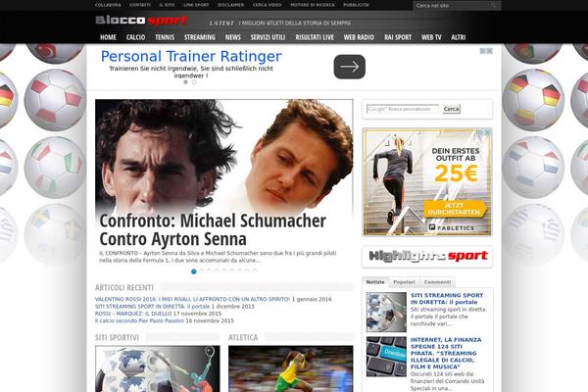Click the Personal Trainer Ratinger ad title
The image size is (588, 392).
point(191,56)
